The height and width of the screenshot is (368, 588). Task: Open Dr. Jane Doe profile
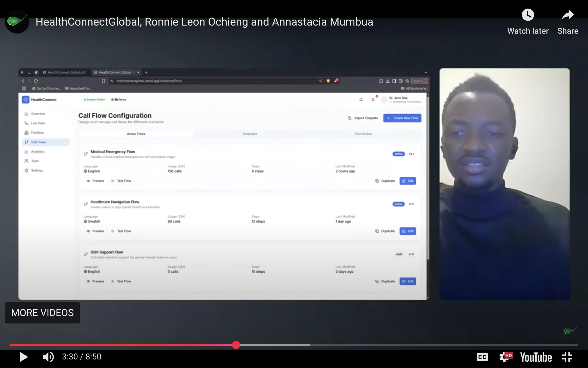401,100
